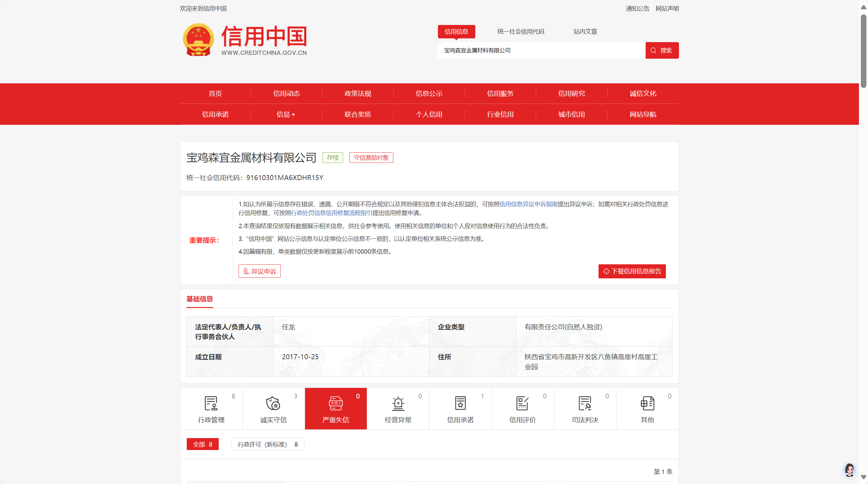The width and height of the screenshot is (868, 484).
Task: Switch to 信用信息 search tab
Action: coord(456,31)
